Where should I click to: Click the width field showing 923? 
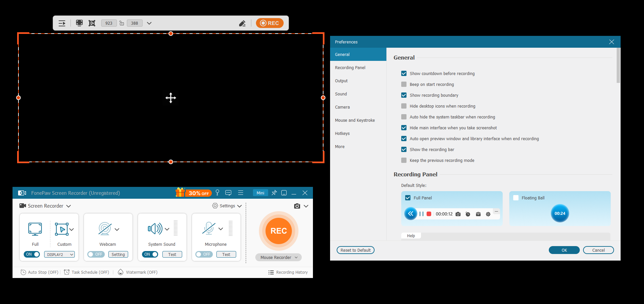pos(109,23)
